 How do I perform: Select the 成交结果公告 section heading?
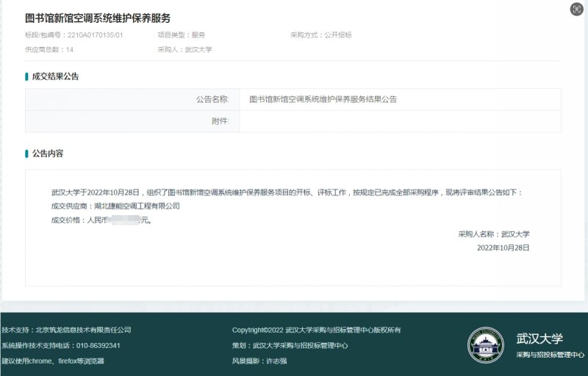click(x=55, y=76)
